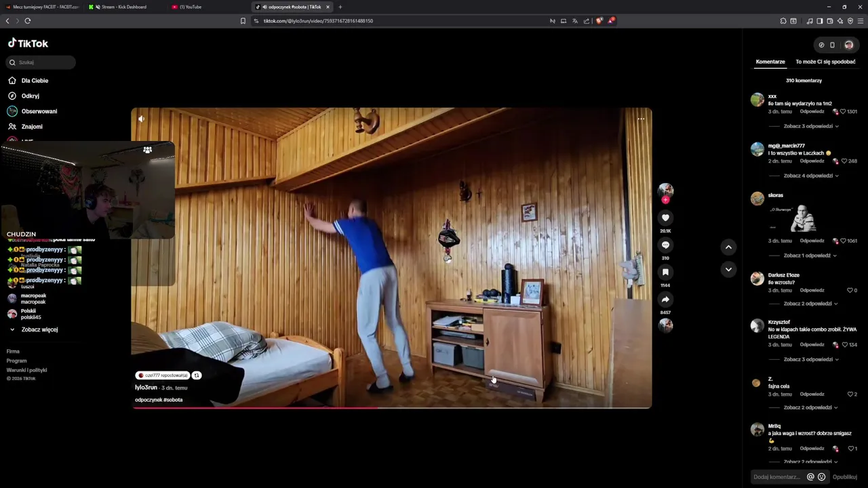
Task: Switch to FACEIT browser tab
Action: 42,7
